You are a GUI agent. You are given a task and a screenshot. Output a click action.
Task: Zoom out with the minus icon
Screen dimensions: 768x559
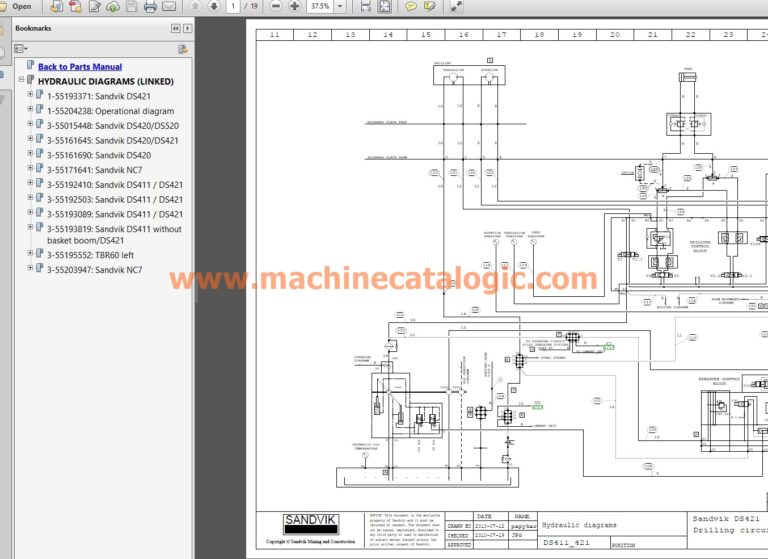pos(277,6)
